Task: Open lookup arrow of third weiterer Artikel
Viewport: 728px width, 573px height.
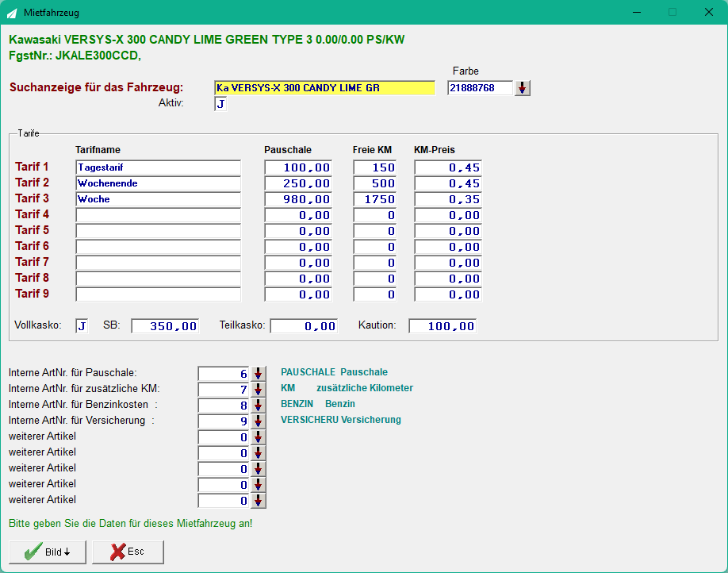Action: click(259, 469)
